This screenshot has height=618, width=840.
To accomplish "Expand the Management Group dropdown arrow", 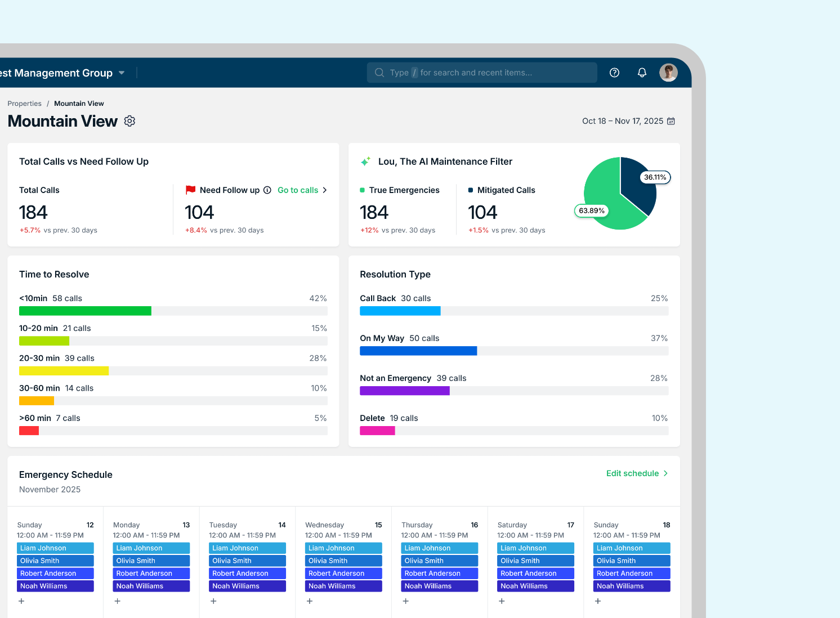I will coord(122,73).
